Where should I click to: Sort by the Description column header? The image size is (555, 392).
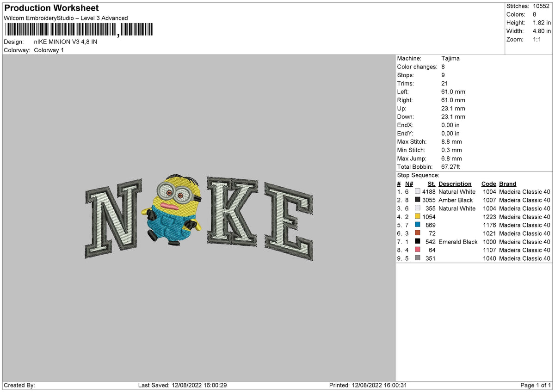[x=455, y=184]
